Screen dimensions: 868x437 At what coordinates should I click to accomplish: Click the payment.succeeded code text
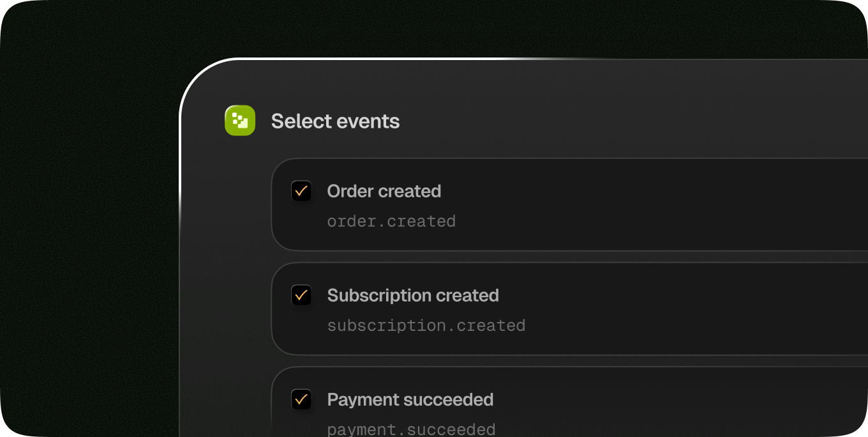[x=411, y=429]
